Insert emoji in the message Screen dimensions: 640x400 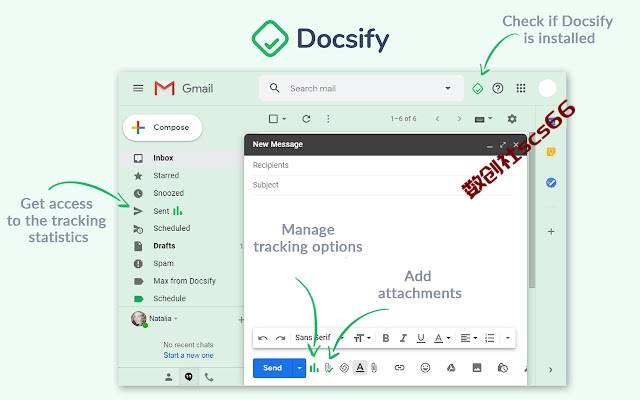(425, 368)
